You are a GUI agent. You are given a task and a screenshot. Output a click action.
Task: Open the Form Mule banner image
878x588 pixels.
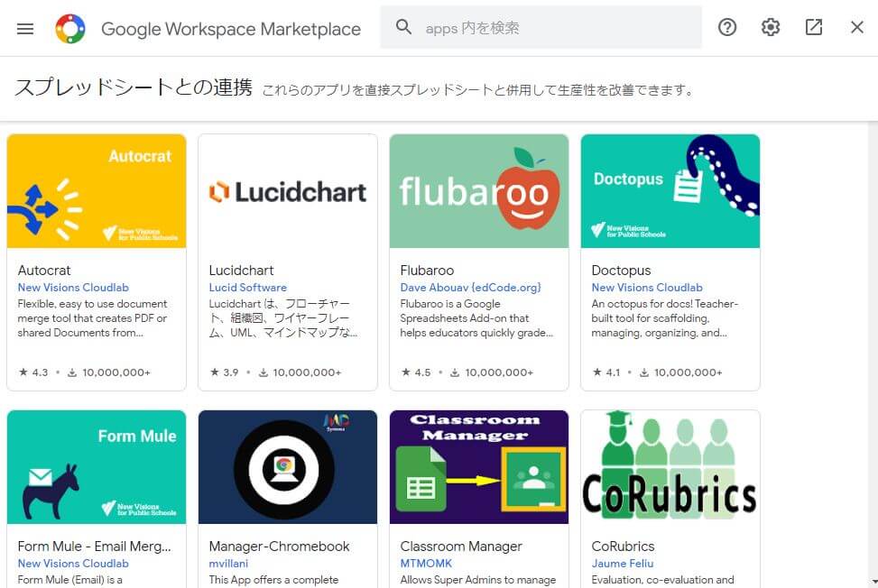97,467
